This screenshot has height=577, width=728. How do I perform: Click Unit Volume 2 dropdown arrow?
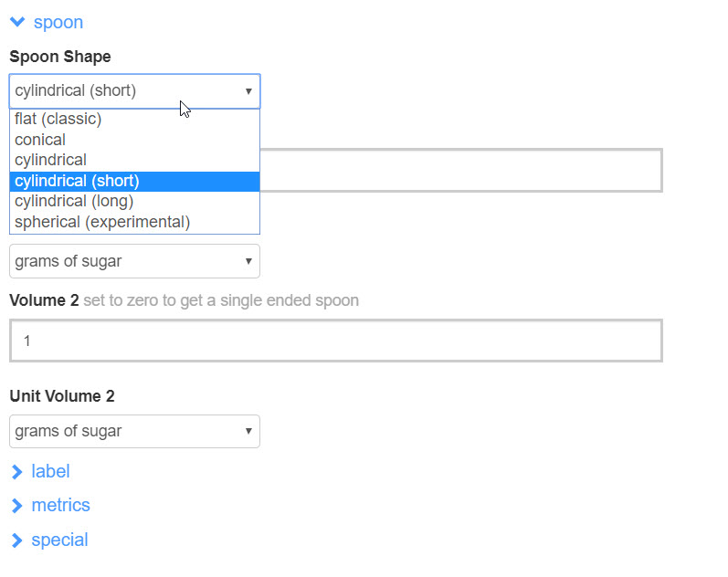(248, 431)
